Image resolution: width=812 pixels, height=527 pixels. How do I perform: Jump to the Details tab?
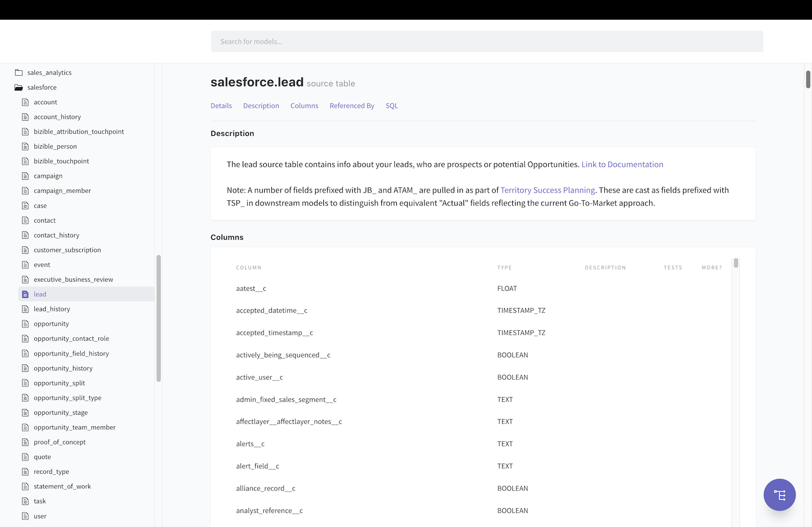(x=221, y=106)
